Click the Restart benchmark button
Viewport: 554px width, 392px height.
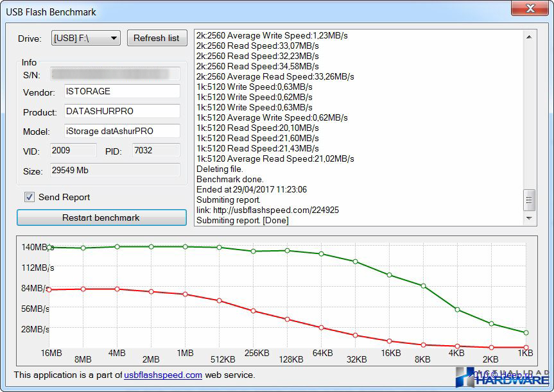pos(101,217)
